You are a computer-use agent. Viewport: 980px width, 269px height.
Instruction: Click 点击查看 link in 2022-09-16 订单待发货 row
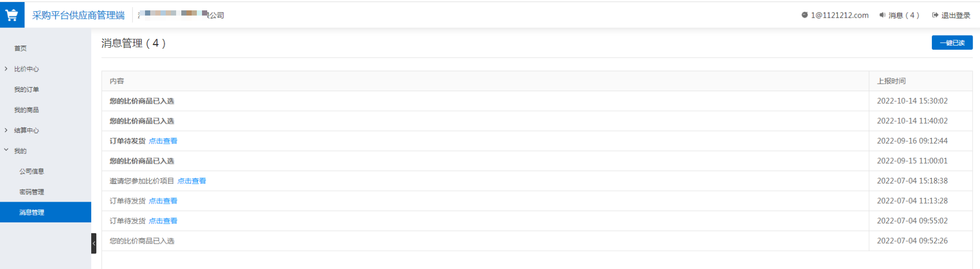163,141
